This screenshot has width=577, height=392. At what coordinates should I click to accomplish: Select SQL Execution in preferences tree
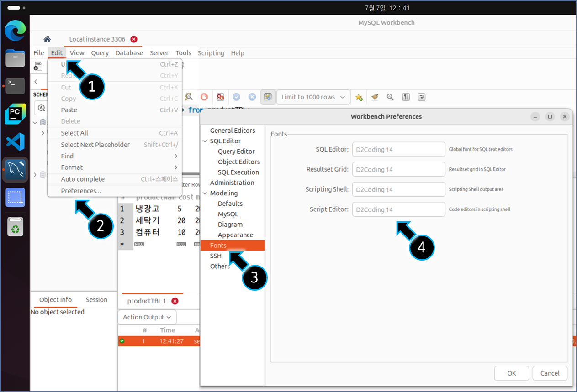click(x=238, y=172)
